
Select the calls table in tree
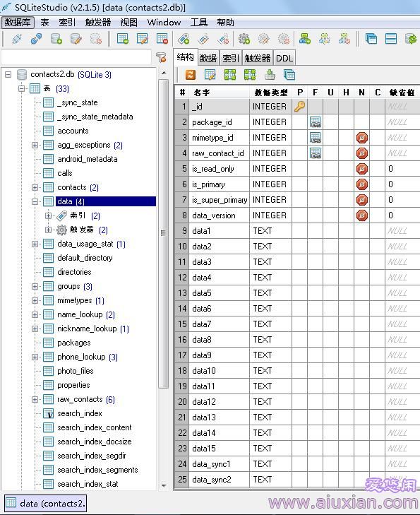click(65, 173)
